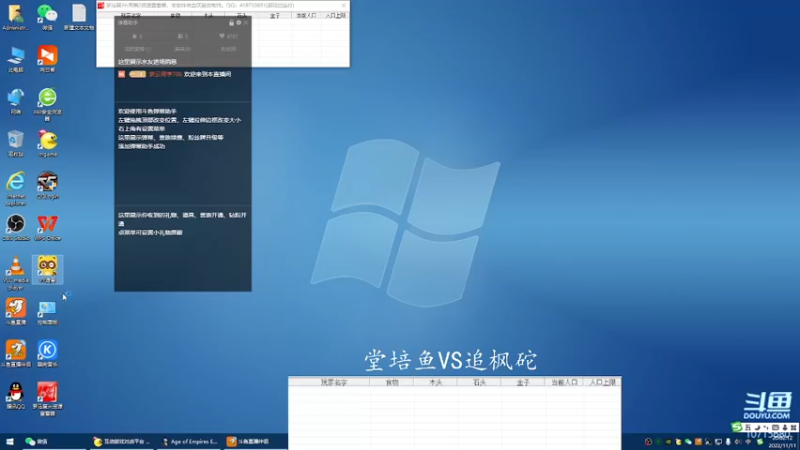Open the toolbox grid icon on IME bar
The image size is (800, 450).
tap(793, 428)
